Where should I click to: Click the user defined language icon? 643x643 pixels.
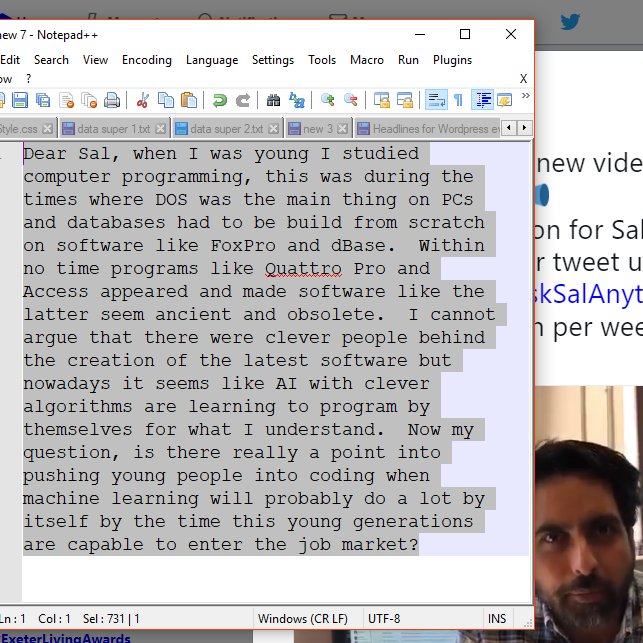tap(504, 100)
